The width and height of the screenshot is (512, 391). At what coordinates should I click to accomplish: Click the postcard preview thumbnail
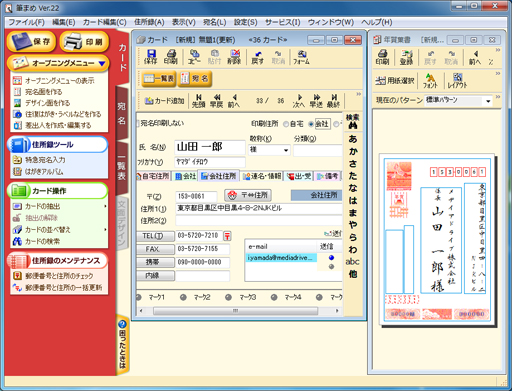click(437, 240)
